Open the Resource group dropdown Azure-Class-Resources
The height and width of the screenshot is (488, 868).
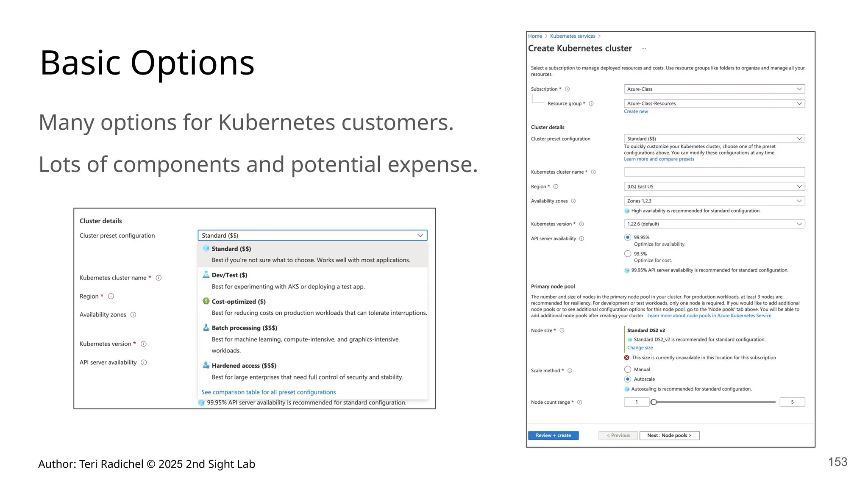(x=714, y=103)
